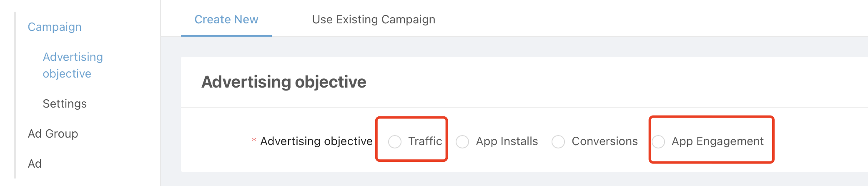868x186 pixels.
Task: Jump to Settings in the sidebar
Action: click(x=65, y=104)
